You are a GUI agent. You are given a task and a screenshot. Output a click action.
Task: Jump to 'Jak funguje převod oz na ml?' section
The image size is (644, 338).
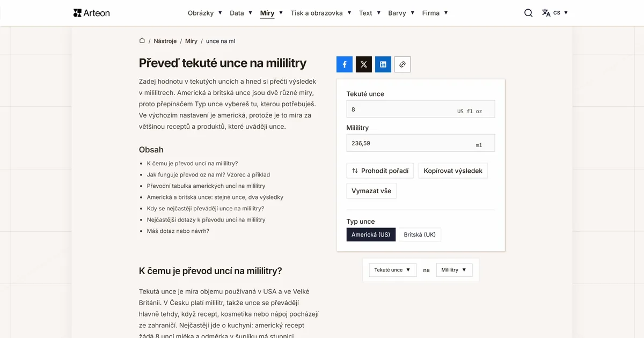pos(208,174)
